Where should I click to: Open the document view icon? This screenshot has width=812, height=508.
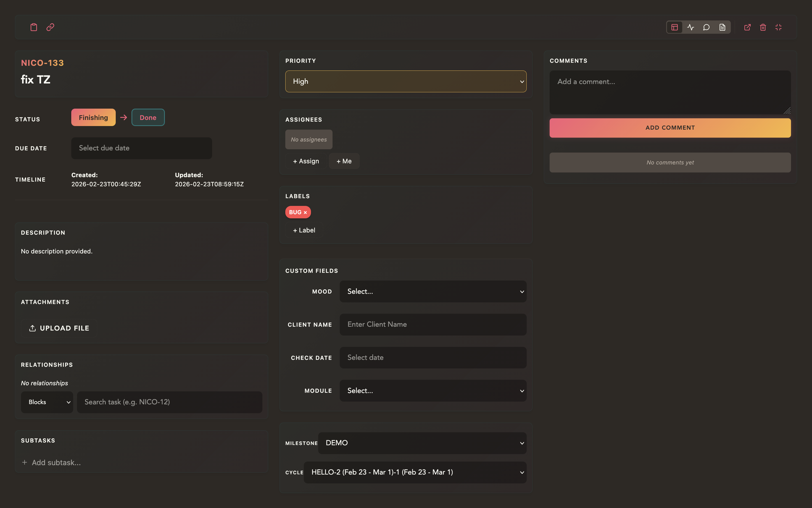[723, 27]
